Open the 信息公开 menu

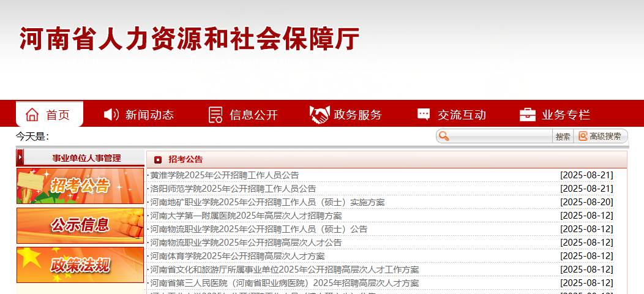(x=253, y=115)
